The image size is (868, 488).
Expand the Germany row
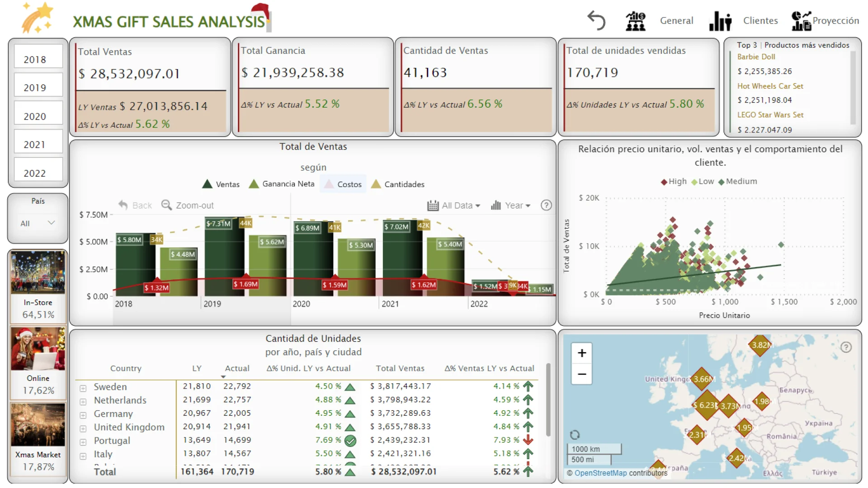83,415
